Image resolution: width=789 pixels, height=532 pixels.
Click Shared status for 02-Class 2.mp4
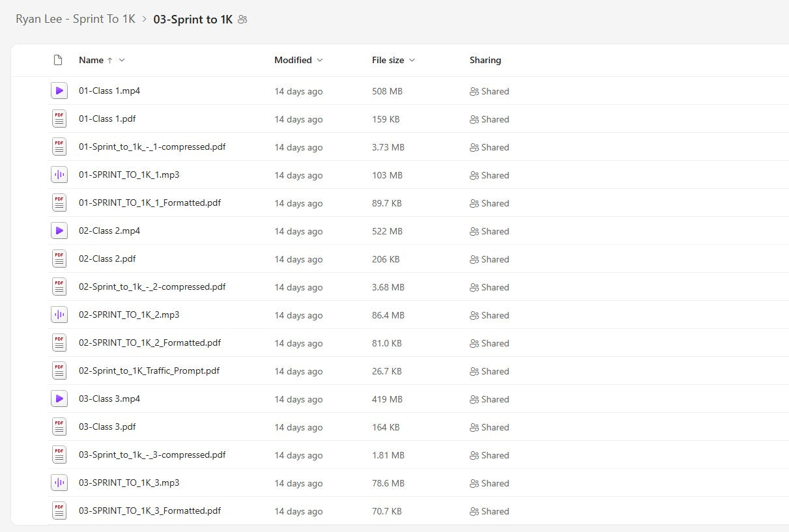(x=489, y=231)
